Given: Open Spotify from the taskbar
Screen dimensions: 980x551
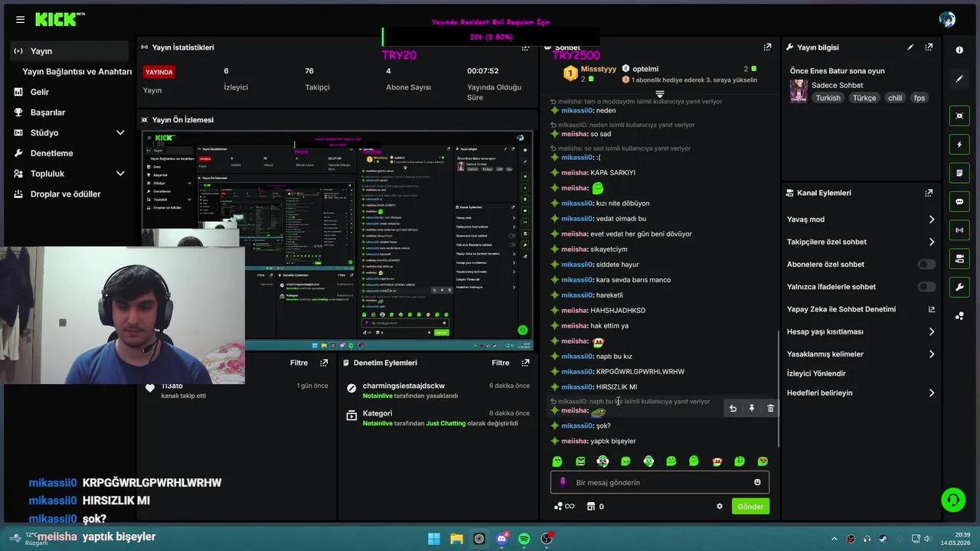Looking at the screenshot, I should click(524, 539).
